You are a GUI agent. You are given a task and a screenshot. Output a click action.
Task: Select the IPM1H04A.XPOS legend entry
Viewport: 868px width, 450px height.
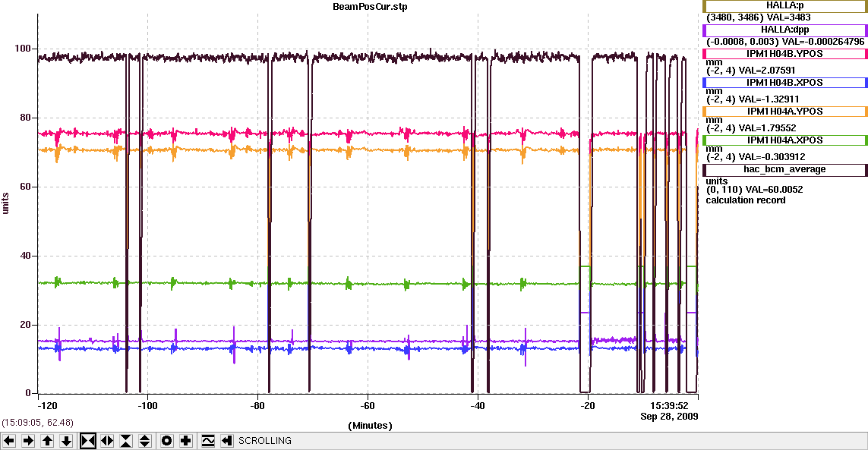(785, 140)
